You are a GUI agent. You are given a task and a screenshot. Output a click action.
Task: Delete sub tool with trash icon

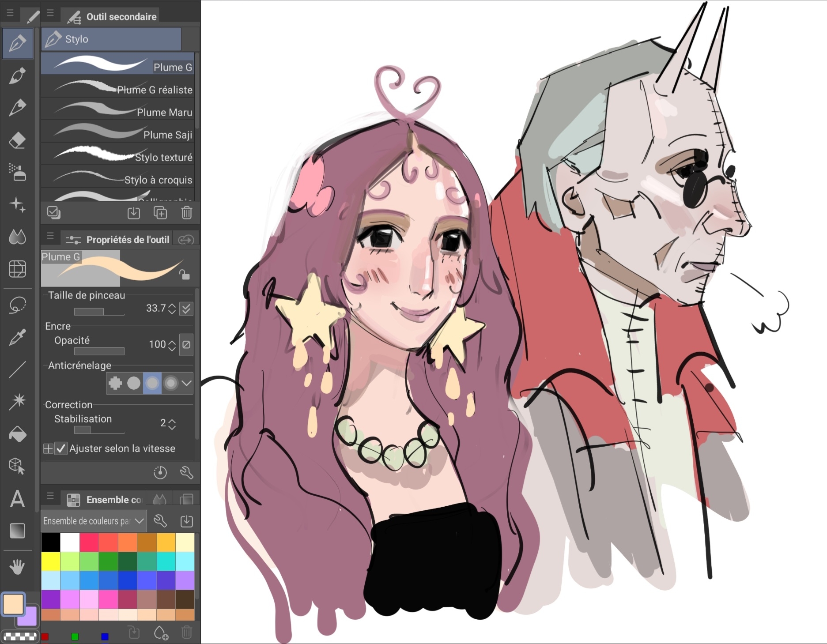[x=187, y=213]
